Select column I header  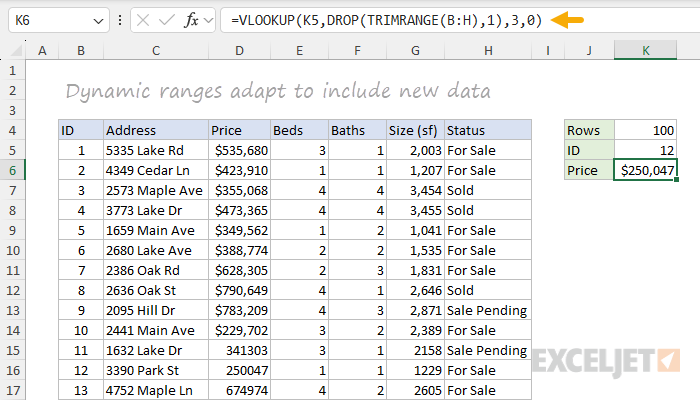548,50
